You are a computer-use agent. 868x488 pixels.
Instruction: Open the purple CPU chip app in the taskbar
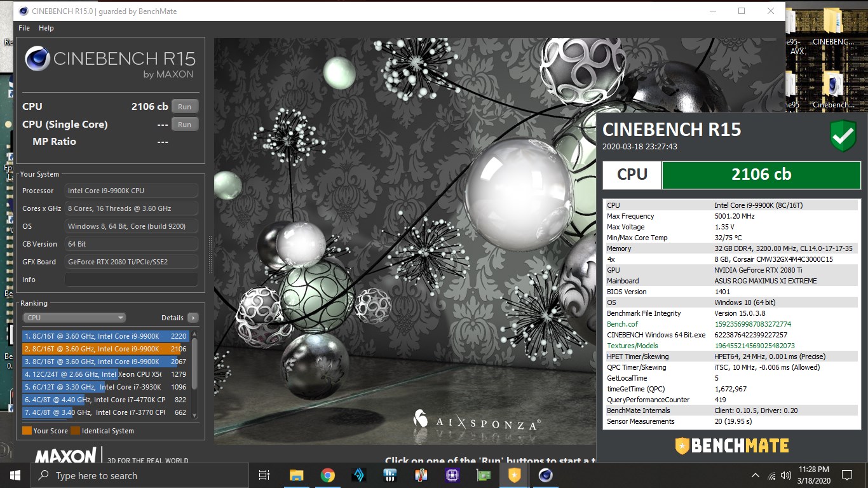click(x=452, y=475)
